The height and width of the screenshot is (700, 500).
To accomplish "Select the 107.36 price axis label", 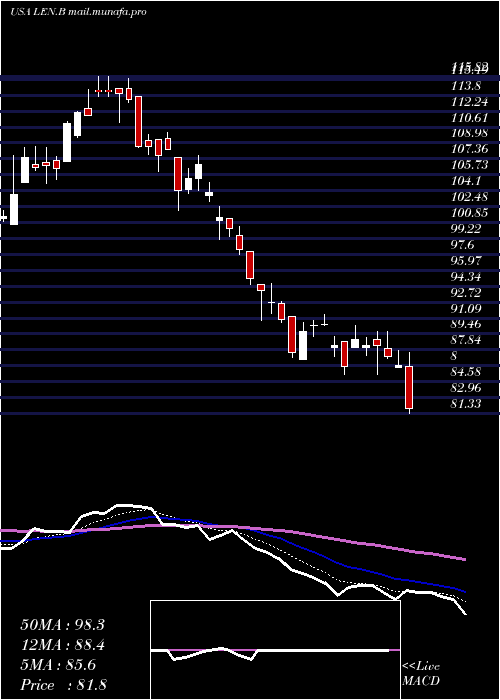I will [x=470, y=149].
